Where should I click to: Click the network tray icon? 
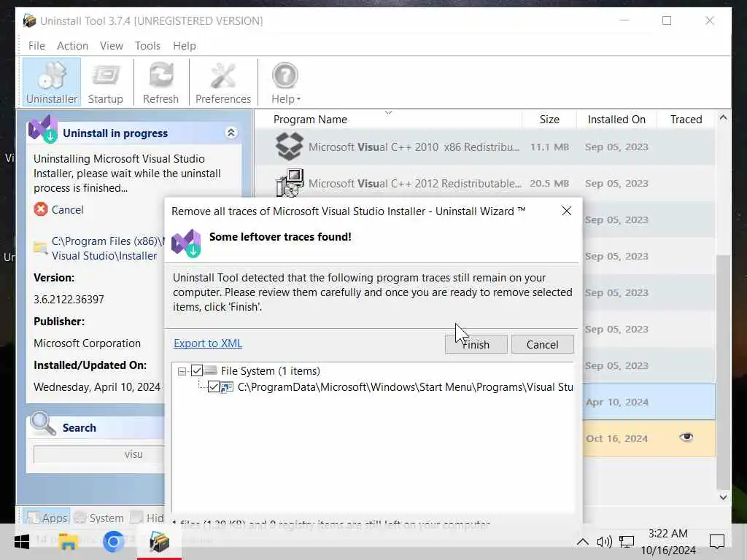[627, 542]
